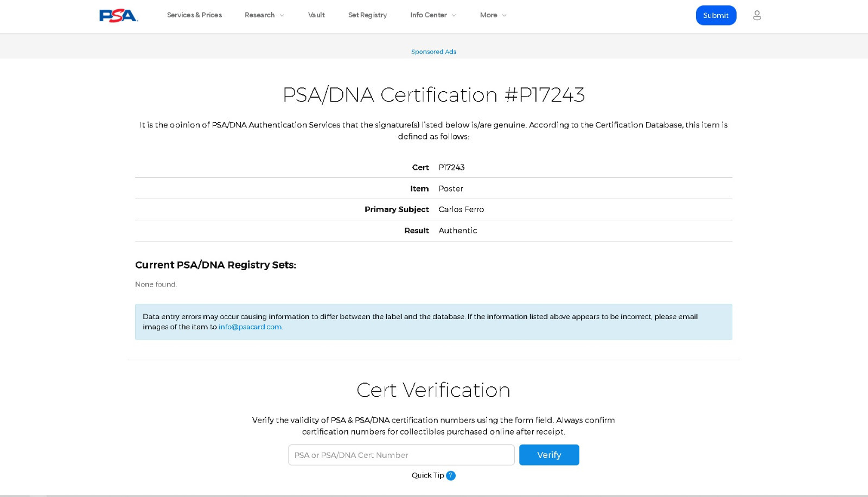Select the Primary Subject Carlos Ferro

pyautogui.click(x=461, y=209)
